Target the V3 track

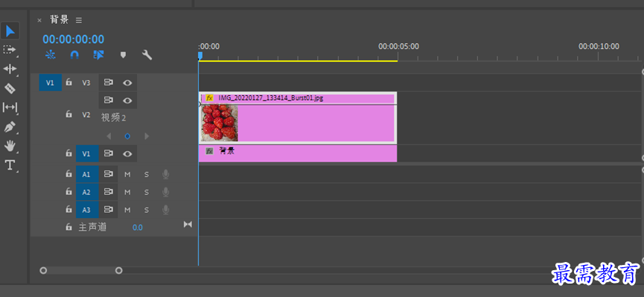pos(86,83)
